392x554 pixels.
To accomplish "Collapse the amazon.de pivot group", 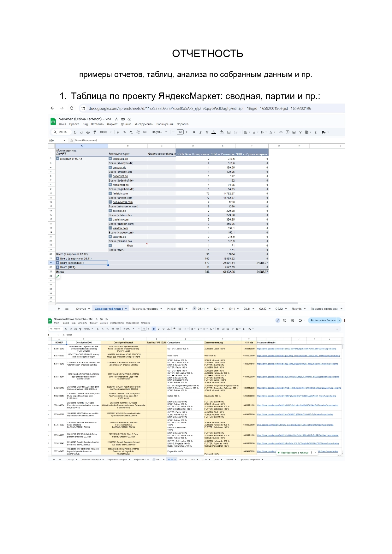I will tap(110, 168).
